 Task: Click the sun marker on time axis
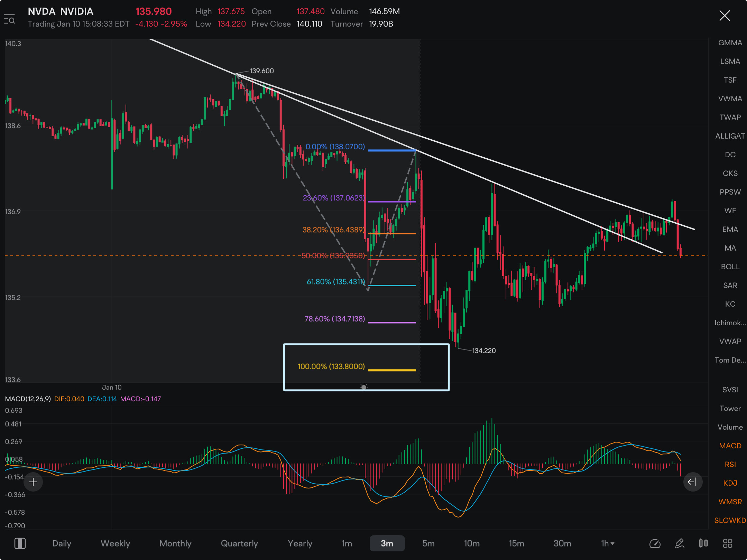pyautogui.click(x=363, y=387)
